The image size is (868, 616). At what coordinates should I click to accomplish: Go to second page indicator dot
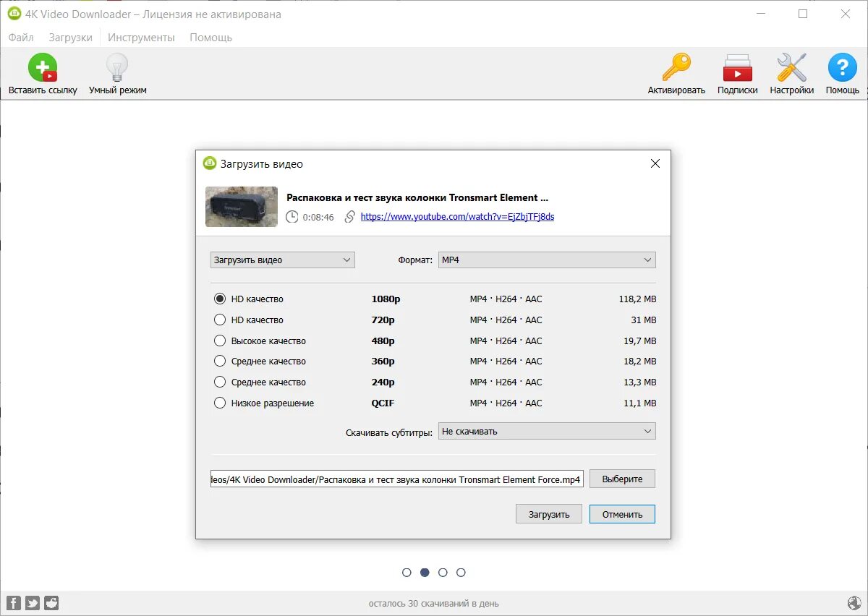[x=425, y=572]
